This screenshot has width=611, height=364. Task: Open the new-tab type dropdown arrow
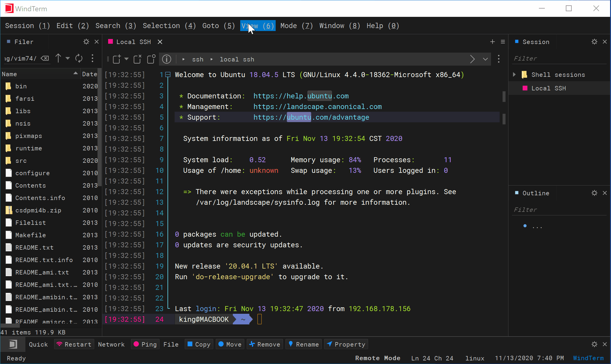pos(126,59)
